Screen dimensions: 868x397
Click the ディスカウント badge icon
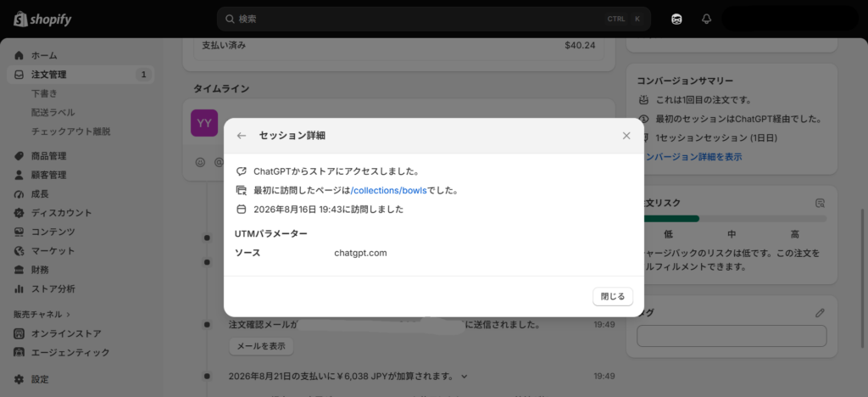19,213
